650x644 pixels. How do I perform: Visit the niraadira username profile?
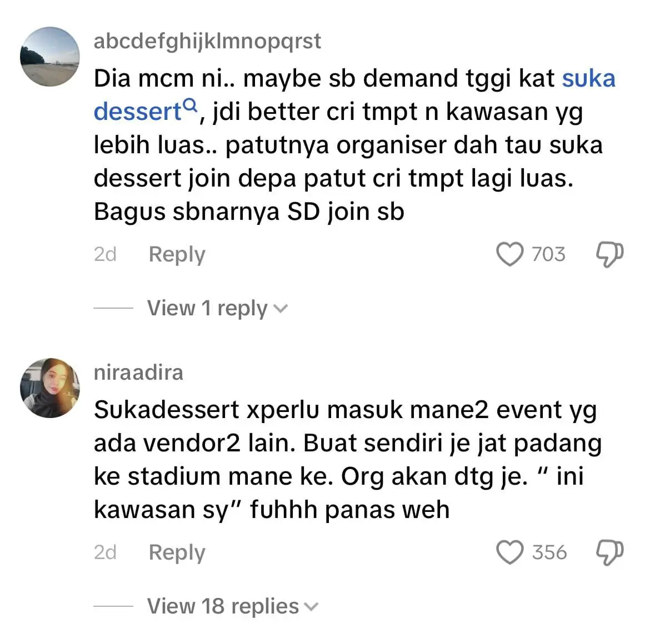tap(138, 372)
